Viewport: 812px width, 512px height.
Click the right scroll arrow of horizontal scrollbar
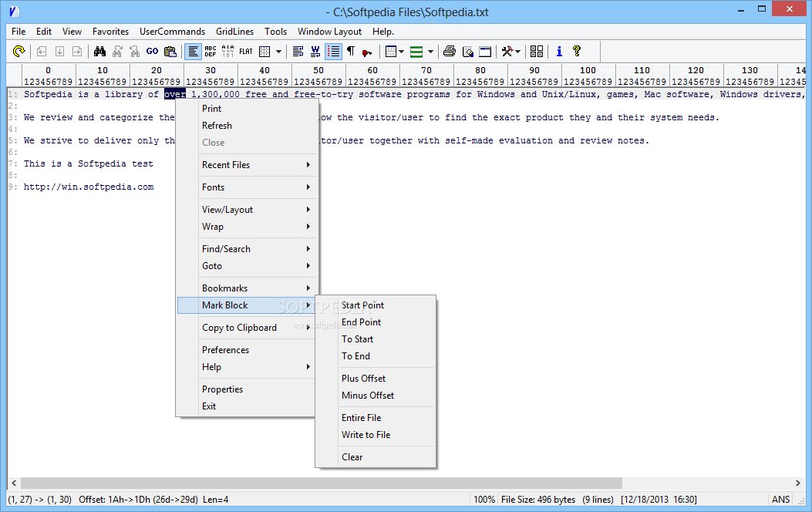[798, 483]
